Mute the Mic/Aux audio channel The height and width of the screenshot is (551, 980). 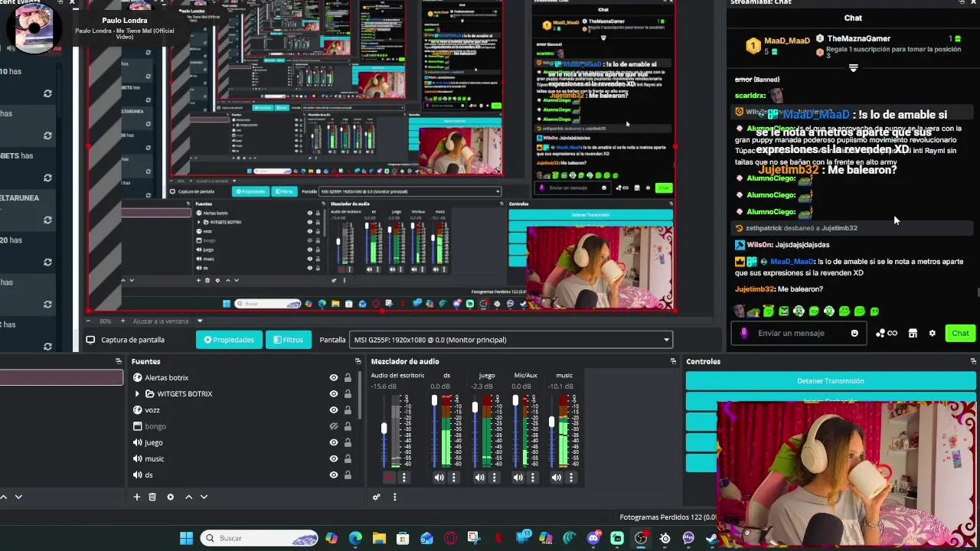coord(518,478)
